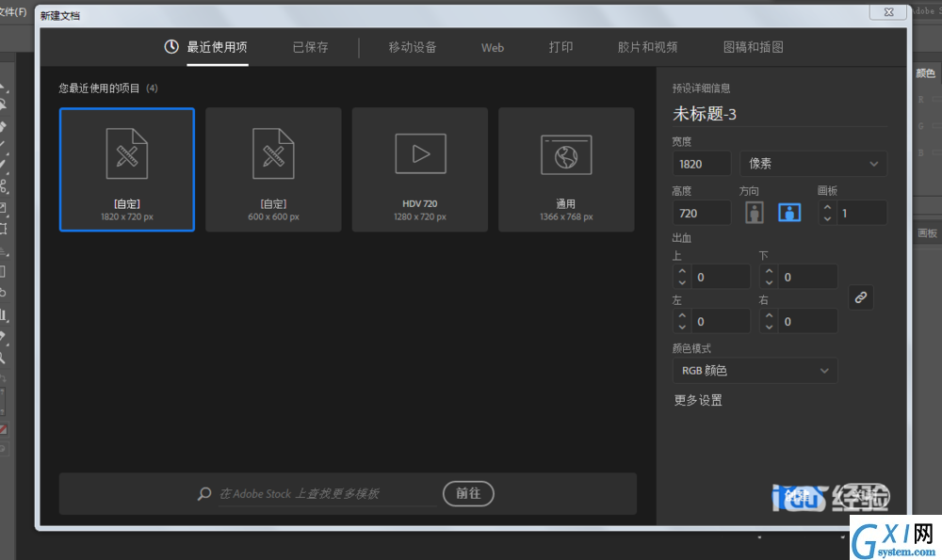The height and width of the screenshot is (560, 942).
Task: Increase the bottom bleed value
Action: point(769,271)
